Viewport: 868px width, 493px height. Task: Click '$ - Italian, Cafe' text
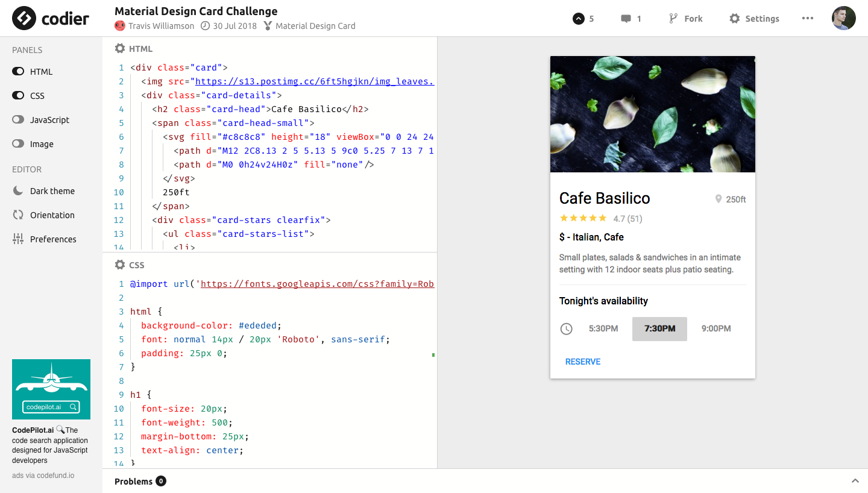coord(591,237)
